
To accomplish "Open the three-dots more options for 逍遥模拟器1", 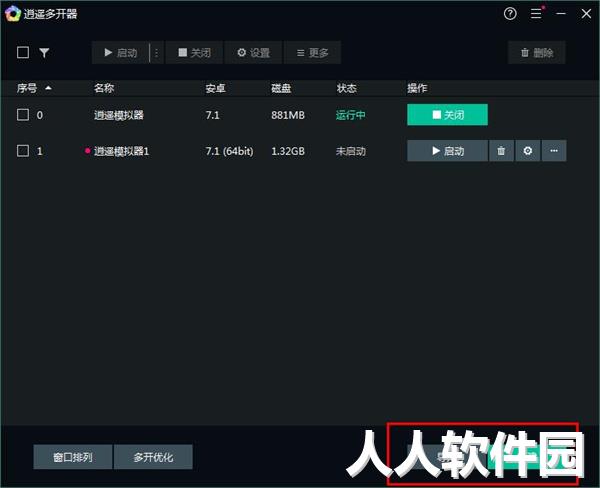I will tap(554, 150).
